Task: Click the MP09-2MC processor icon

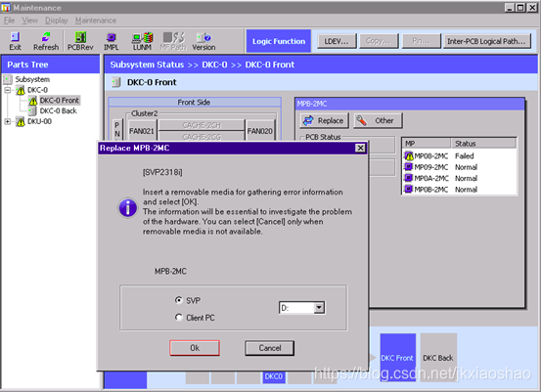Action: pyautogui.click(x=409, y=167)
